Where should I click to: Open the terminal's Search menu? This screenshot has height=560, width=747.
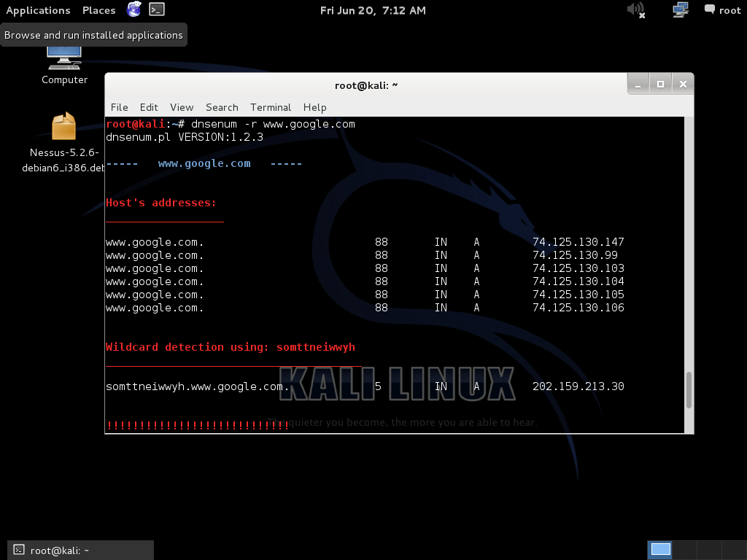coord(222,108)
